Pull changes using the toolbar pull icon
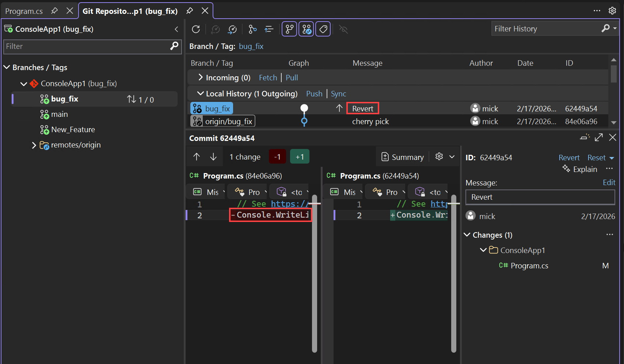Image resolution: width=624 pixels, height=364 pixels. 233,29
